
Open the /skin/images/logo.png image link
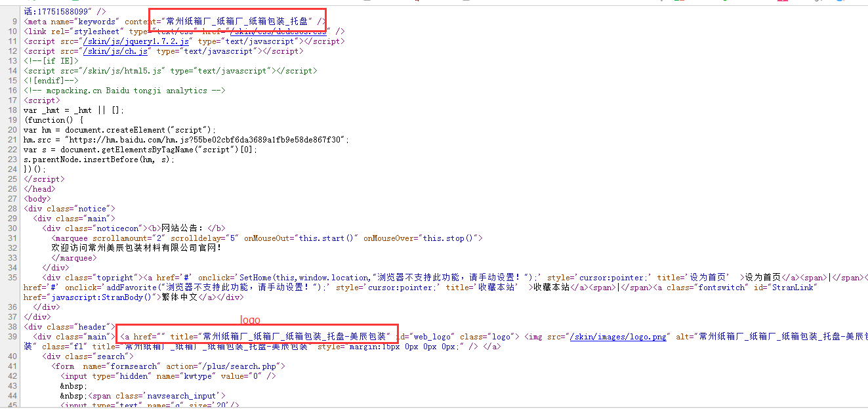(619, 336)
